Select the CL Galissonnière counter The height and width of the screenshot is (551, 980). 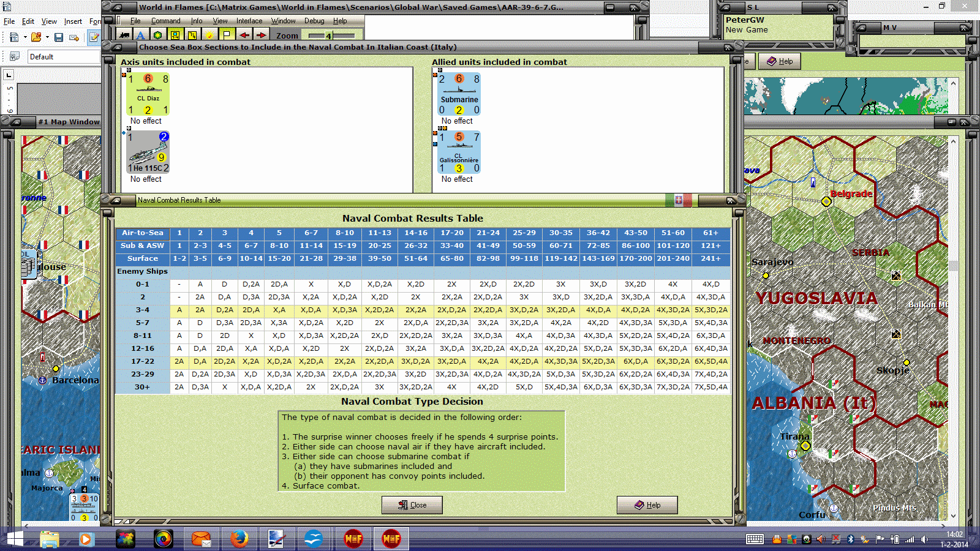coord(459,152)
